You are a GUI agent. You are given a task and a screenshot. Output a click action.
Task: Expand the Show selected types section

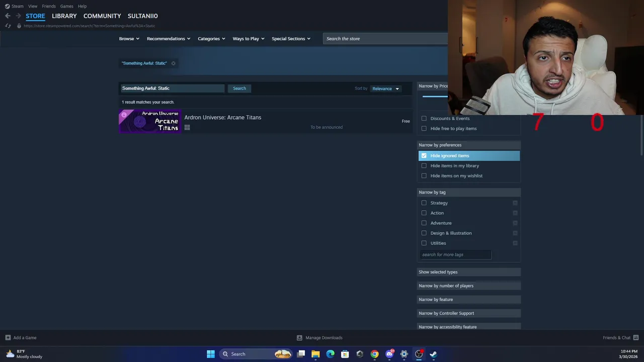[469, 272]
